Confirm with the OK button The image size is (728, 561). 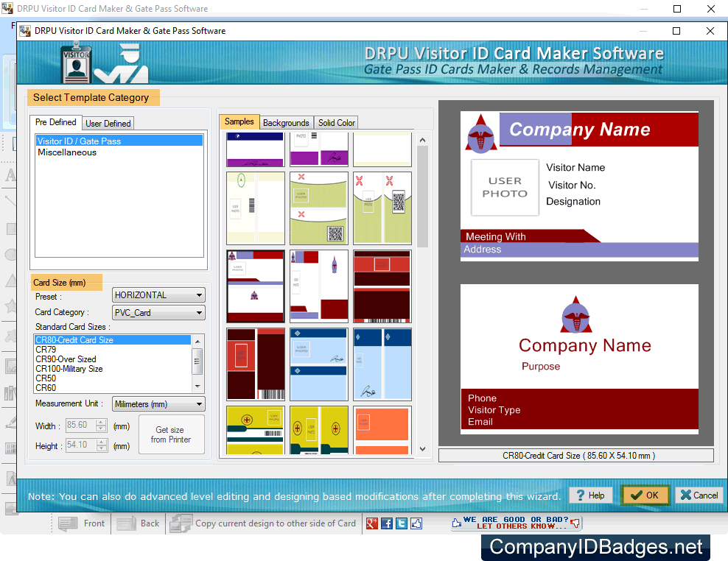[645, 495]
